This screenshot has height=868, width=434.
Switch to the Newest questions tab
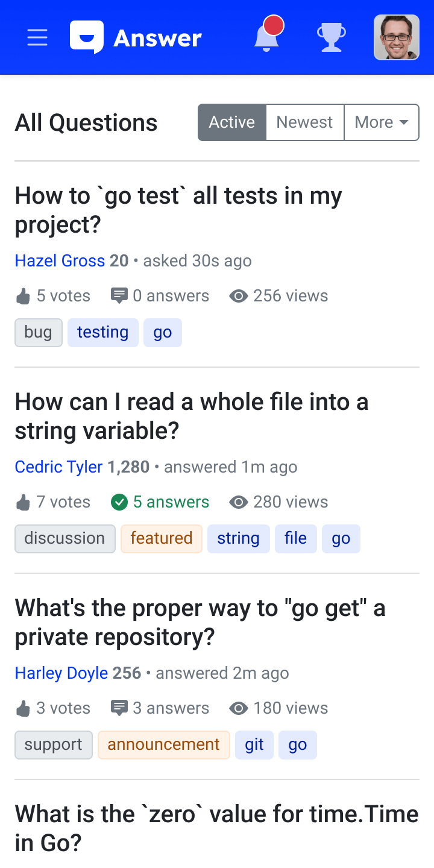pos(304,122)
